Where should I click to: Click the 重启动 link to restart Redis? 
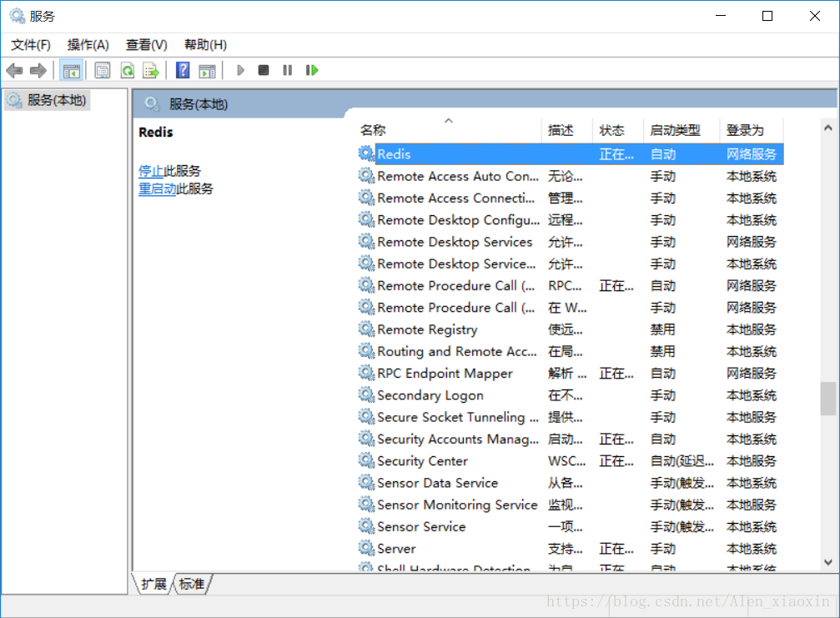click(157, 189)
